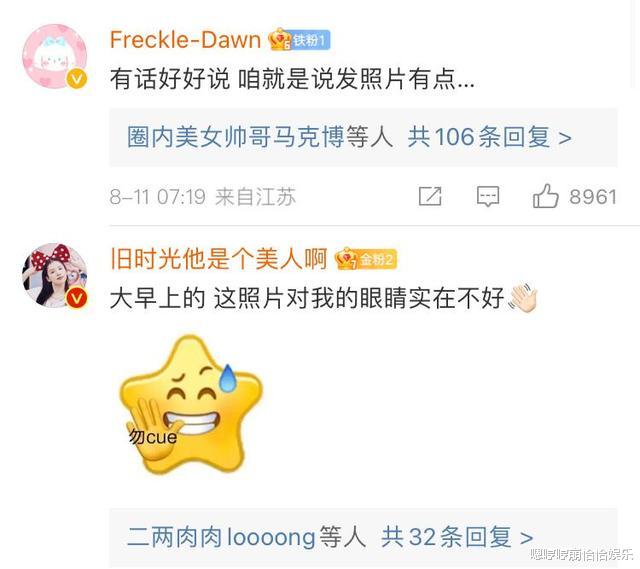
Task: Tap the 铁粉1 fan badge
Action: click(x=299, y=40)
